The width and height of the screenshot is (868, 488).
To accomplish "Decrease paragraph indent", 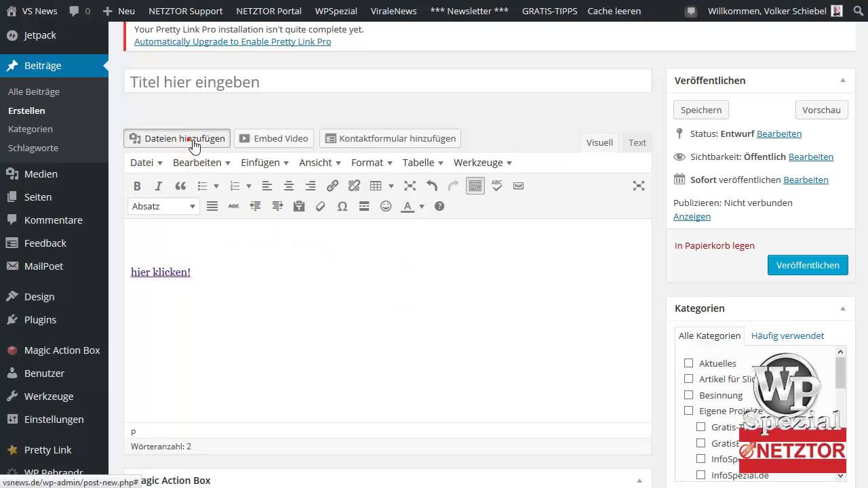I will click(x=256, y=206).
